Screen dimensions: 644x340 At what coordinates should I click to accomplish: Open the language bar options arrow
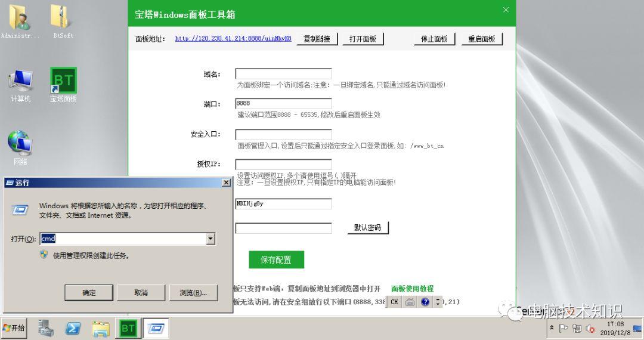click(x=438, y=302)
